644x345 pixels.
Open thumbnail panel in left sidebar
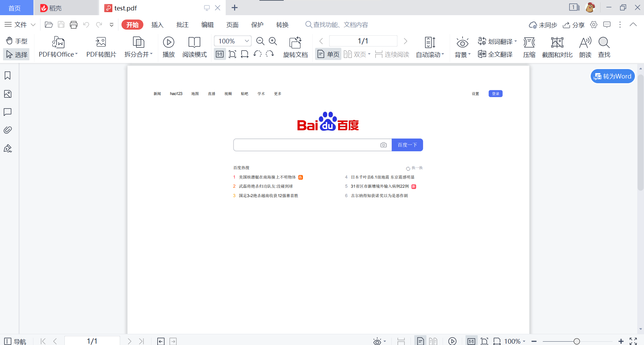point(7,94)
